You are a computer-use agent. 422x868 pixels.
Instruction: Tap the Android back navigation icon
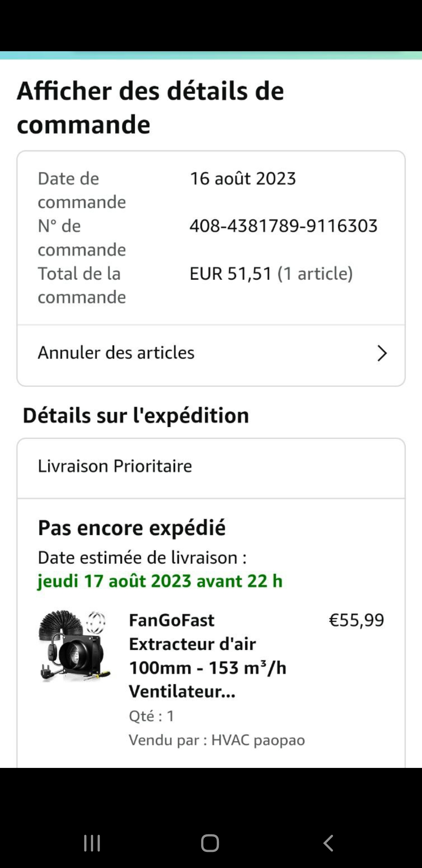(328, 843)
